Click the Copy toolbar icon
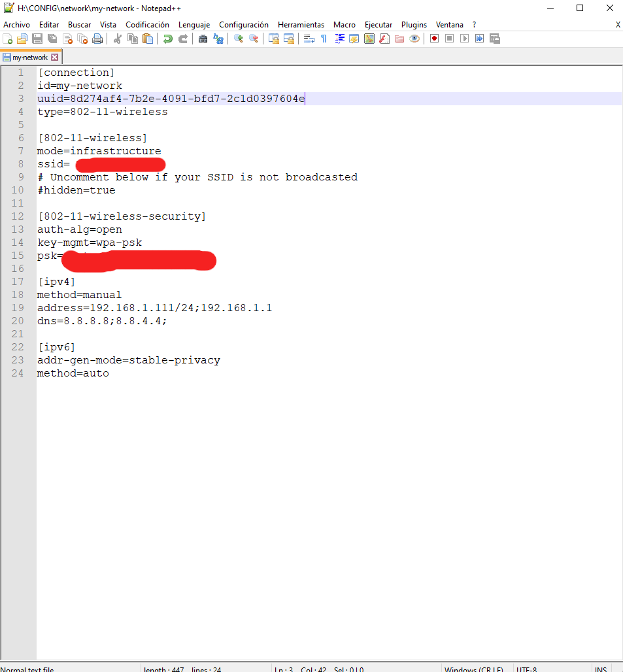This screenshot has height=672, width=623. pyautogui.click(x=133, y=39)
